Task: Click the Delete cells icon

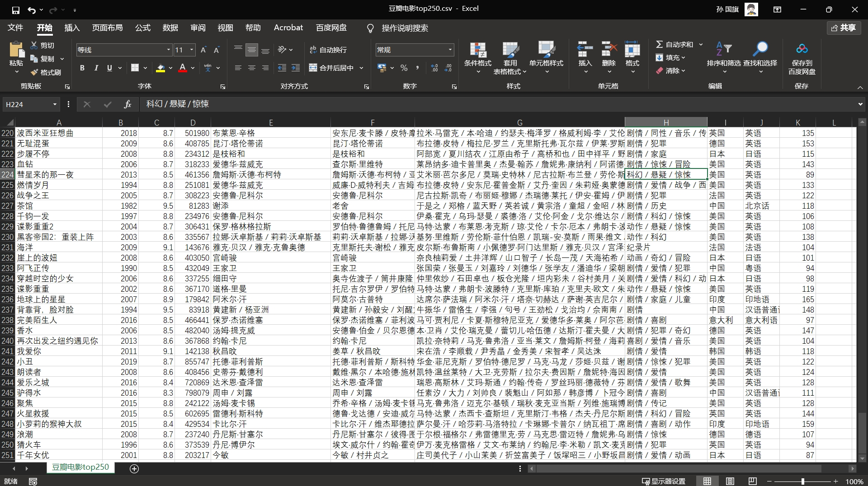Action: point(609,49)
